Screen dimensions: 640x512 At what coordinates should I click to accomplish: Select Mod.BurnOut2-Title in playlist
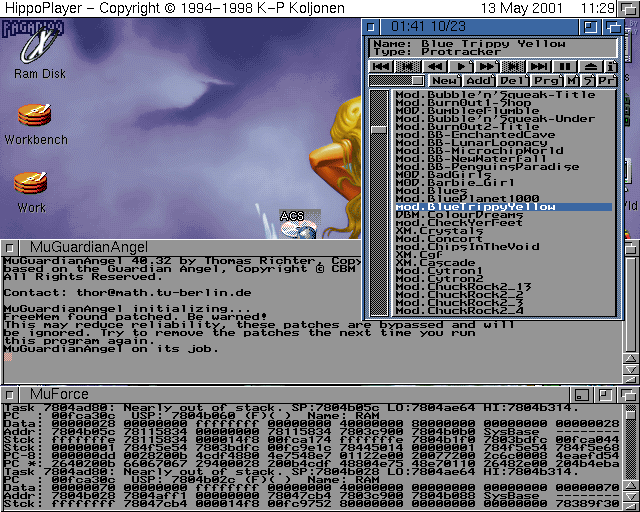pyautogui.click(x=504, y=127)
